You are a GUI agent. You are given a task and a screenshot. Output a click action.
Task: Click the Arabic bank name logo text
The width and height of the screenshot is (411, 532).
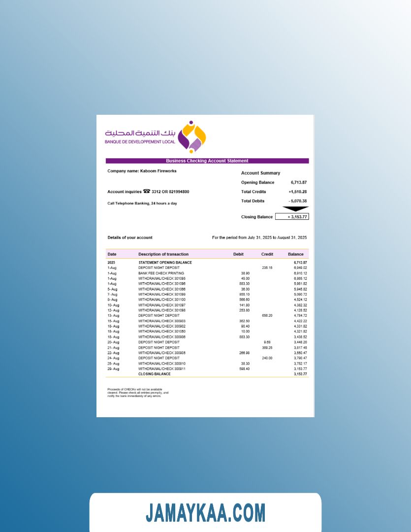point(140,133)
